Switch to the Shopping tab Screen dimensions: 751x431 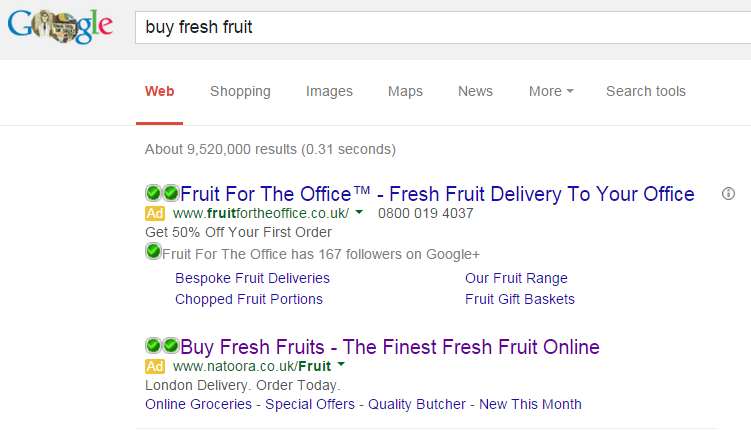point(240,91)
